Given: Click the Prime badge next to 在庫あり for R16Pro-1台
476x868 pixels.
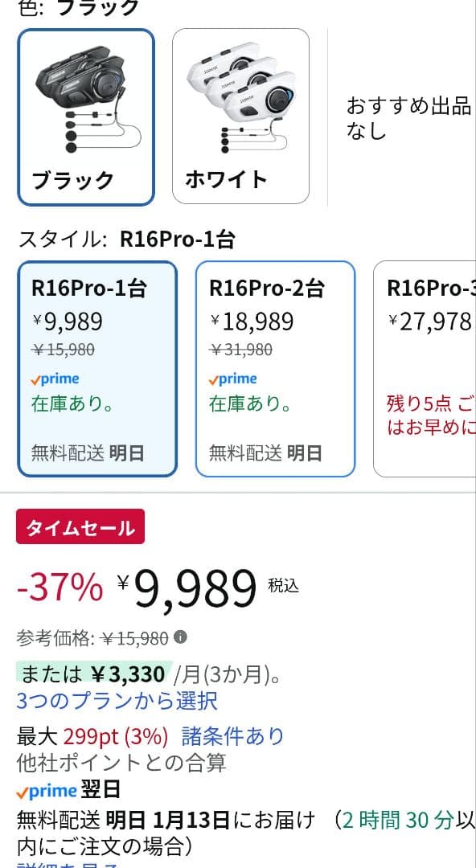Looking at the screenshot, I should (x=56, y=378).
